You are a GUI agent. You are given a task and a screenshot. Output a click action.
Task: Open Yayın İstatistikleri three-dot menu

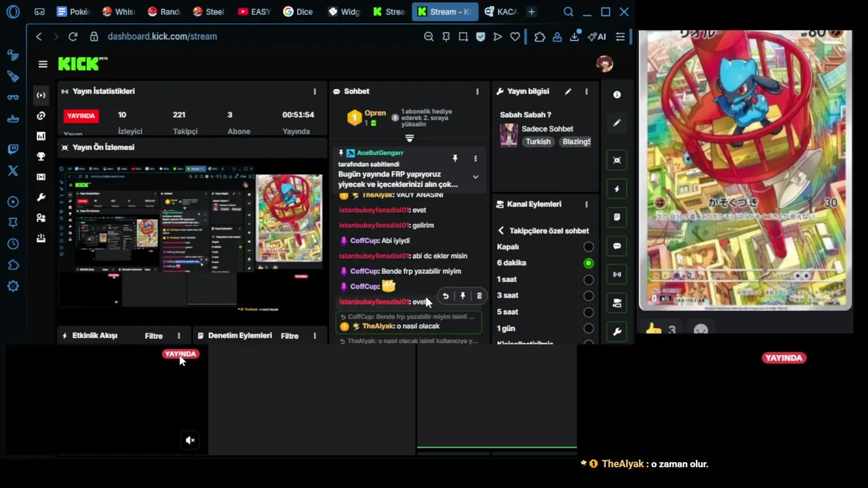315,91
